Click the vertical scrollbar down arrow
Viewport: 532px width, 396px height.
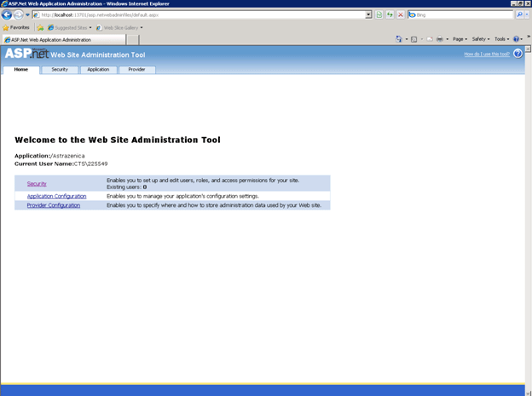528,393
